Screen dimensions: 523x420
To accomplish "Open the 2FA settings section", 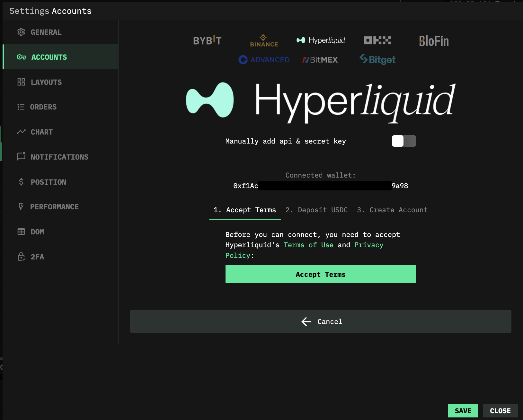I will (x=37, y=257).
